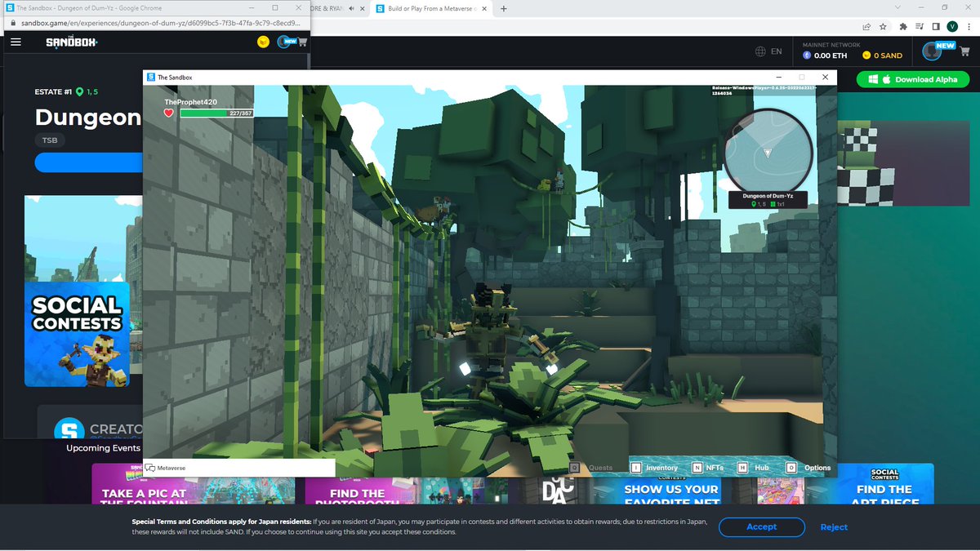Toggle the Chrome side panel icon

click(936, 27)
